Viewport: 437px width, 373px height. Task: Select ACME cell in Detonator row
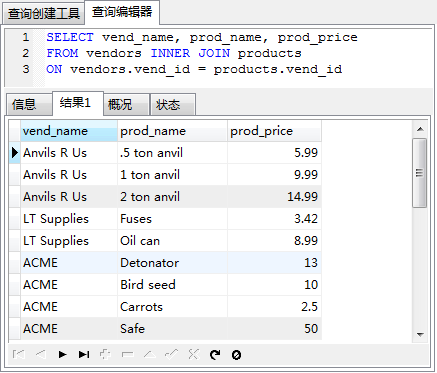[69, 263]
